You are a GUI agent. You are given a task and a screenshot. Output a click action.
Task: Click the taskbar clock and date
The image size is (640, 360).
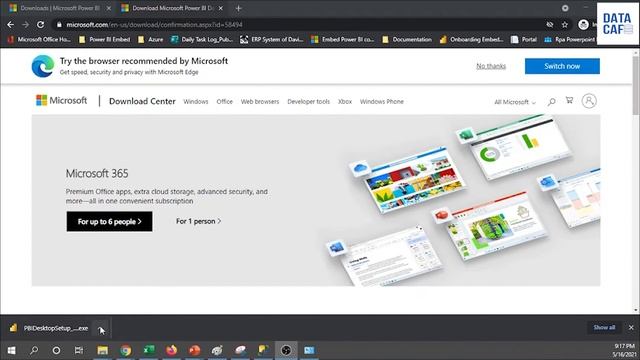(624, 350)
